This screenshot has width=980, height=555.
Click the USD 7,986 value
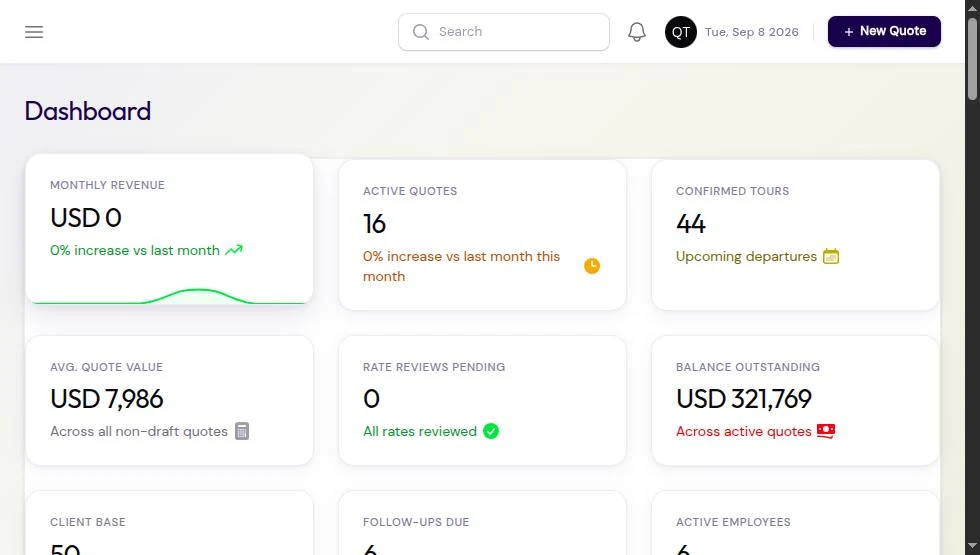click(x=107, y=399)
